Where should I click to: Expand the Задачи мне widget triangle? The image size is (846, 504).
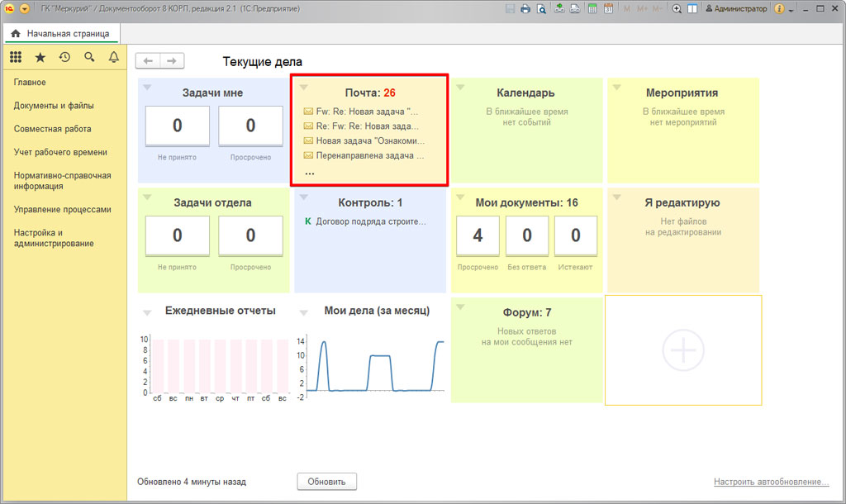(x=147, y=87)
